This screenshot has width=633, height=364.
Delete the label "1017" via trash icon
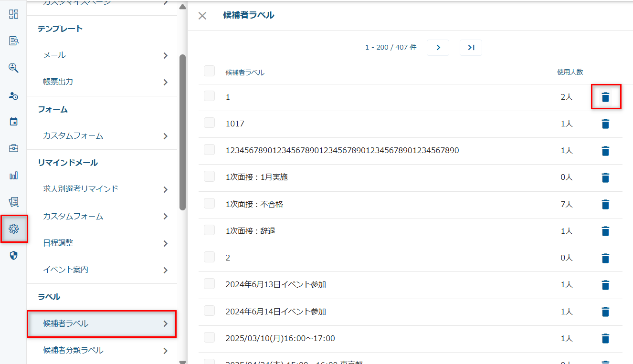(605, 124)
